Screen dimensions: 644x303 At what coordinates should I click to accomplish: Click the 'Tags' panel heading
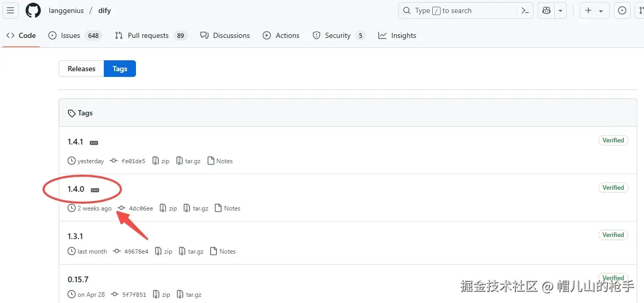click(85, 113)
